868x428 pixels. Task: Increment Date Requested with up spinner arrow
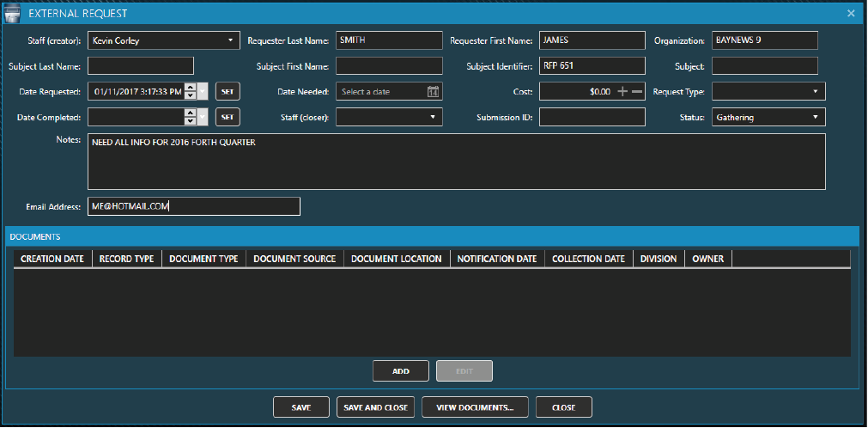[191, 88]
